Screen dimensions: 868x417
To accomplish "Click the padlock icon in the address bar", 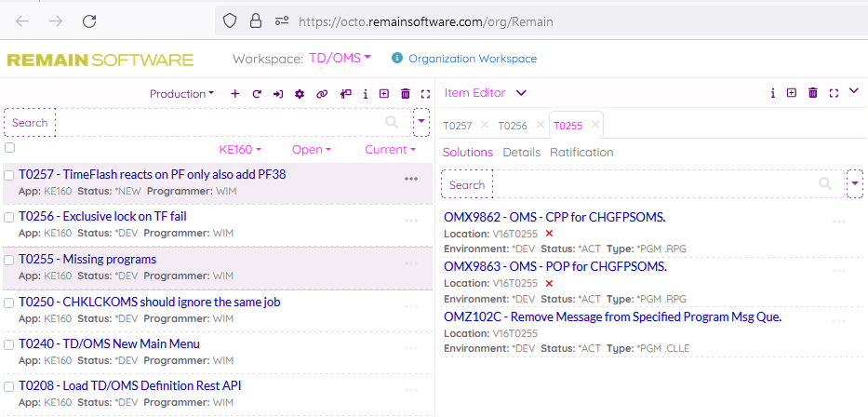I will 255,21.
